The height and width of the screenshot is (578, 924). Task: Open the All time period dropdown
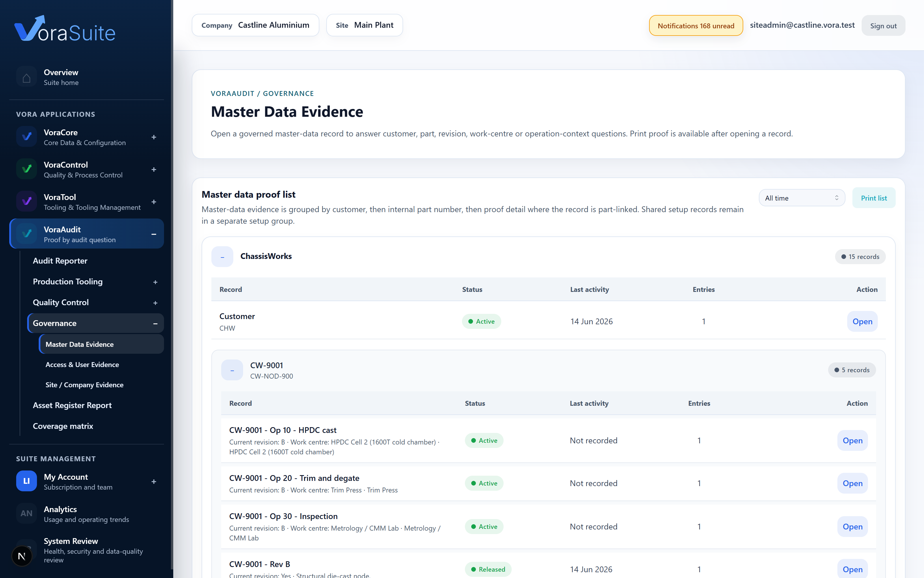[x=802, y=198]
